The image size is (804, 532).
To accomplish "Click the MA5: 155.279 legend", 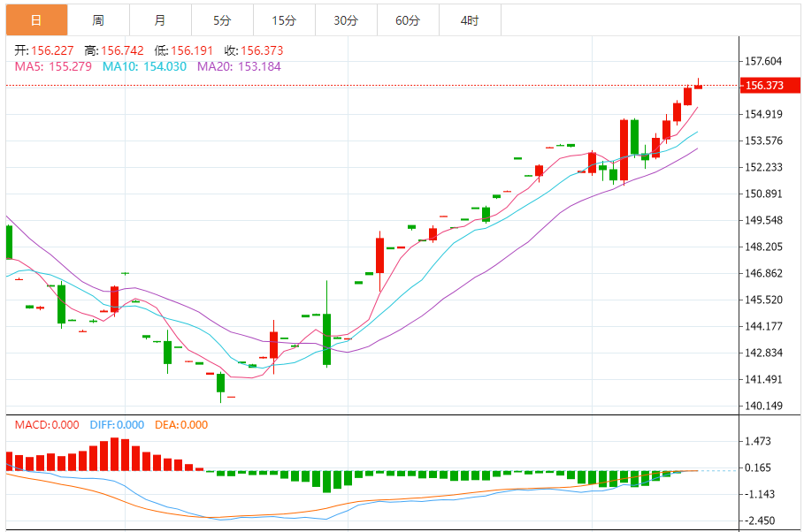I will point(53,66).
